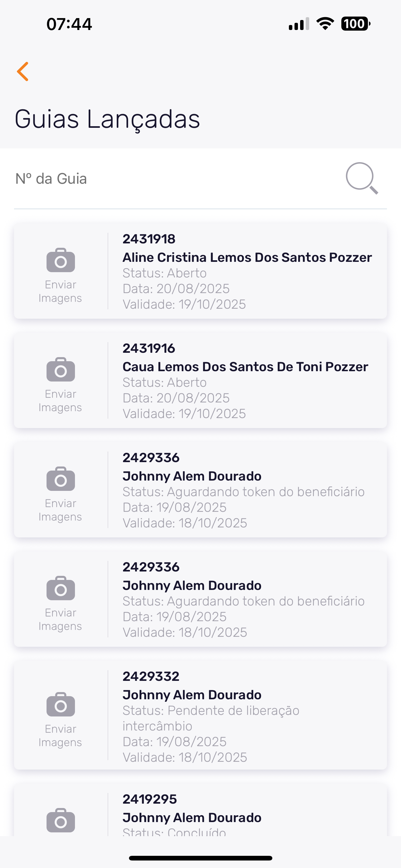The image size is (401, 868).
Task: Tap the Wi-Fi status bar icon
Action: pyautogui.click(x=325, y=23)
